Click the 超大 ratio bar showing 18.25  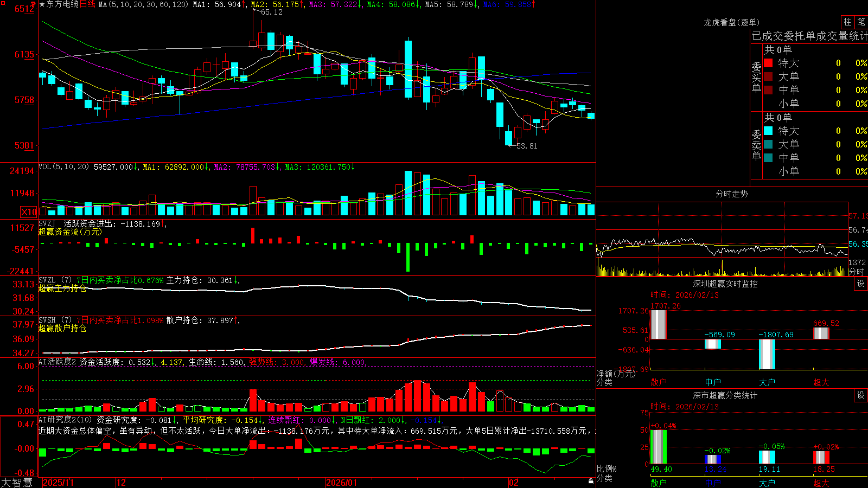pyautogui.click(x=821, y=458)
